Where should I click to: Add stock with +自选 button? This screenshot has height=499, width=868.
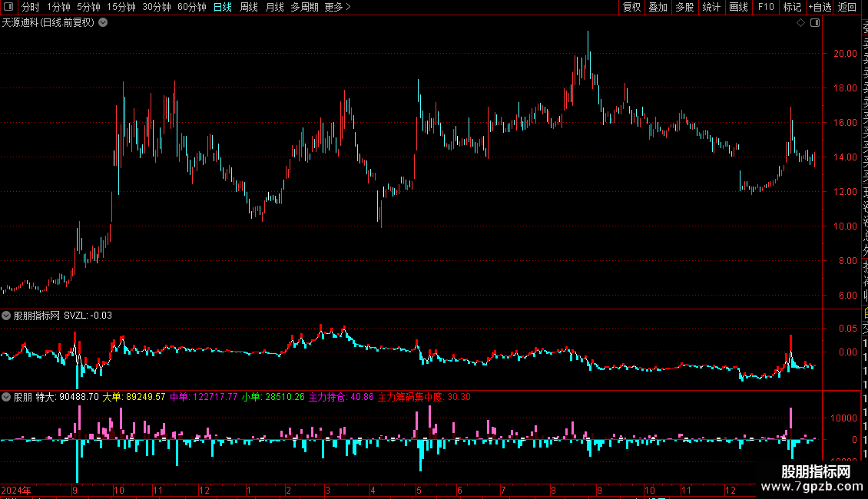coord(820,7)
